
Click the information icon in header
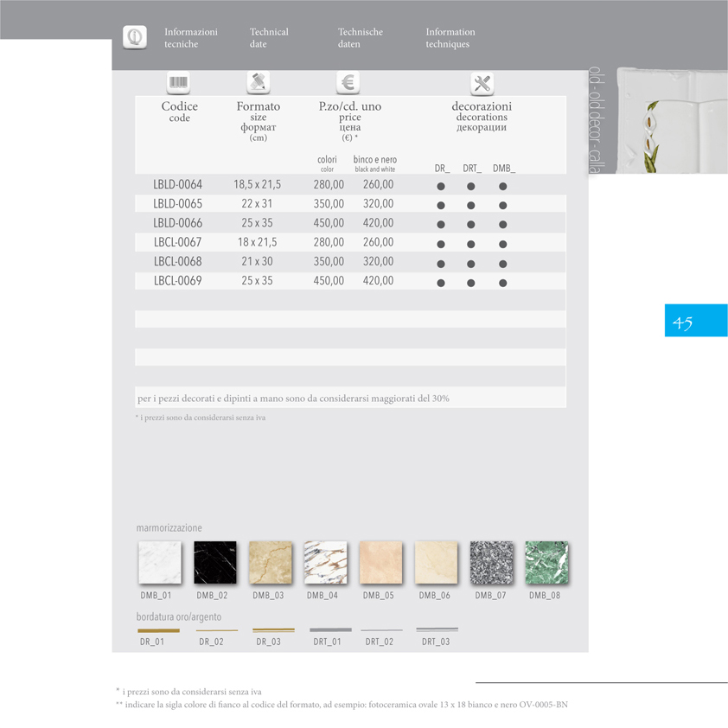pyautogui.click(x=134, y=37)
